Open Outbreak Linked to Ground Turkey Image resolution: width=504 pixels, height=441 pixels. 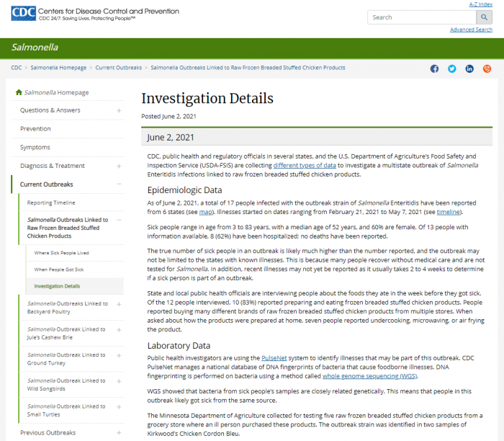pos(66,359)
